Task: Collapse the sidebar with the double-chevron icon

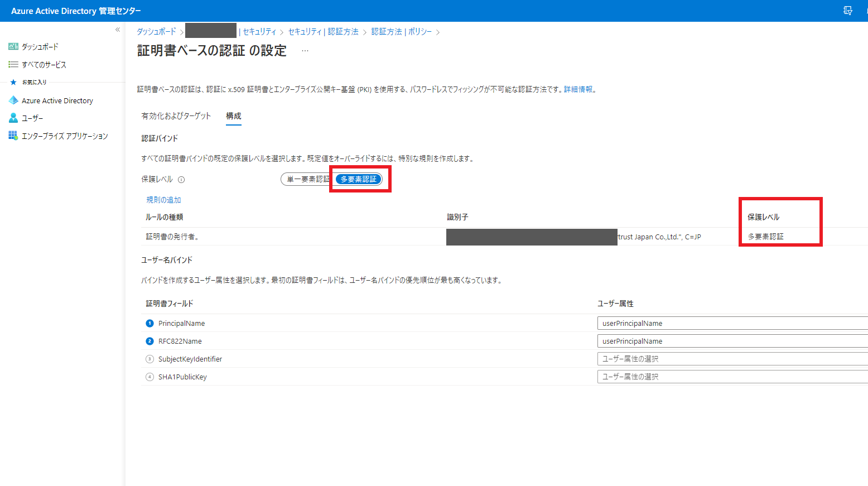Action: (x=118, y=30)
